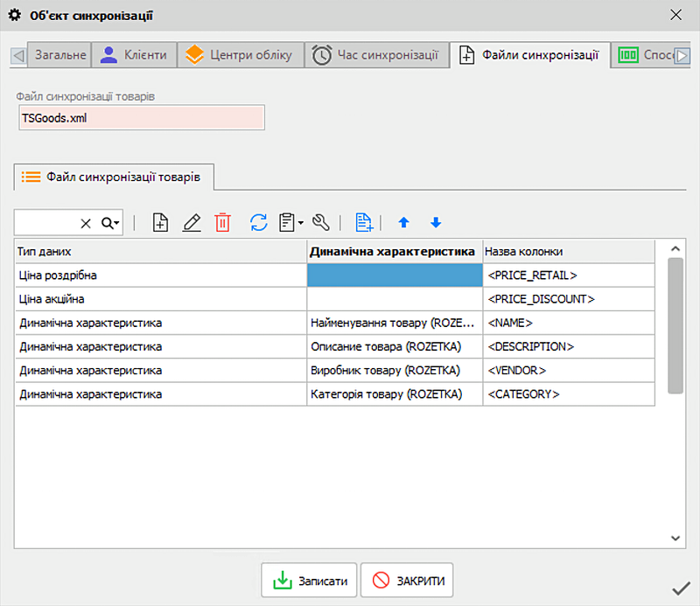Click the Динамічна характеристика column header
The image size is (700, 606).
click(x=395, y=252)
